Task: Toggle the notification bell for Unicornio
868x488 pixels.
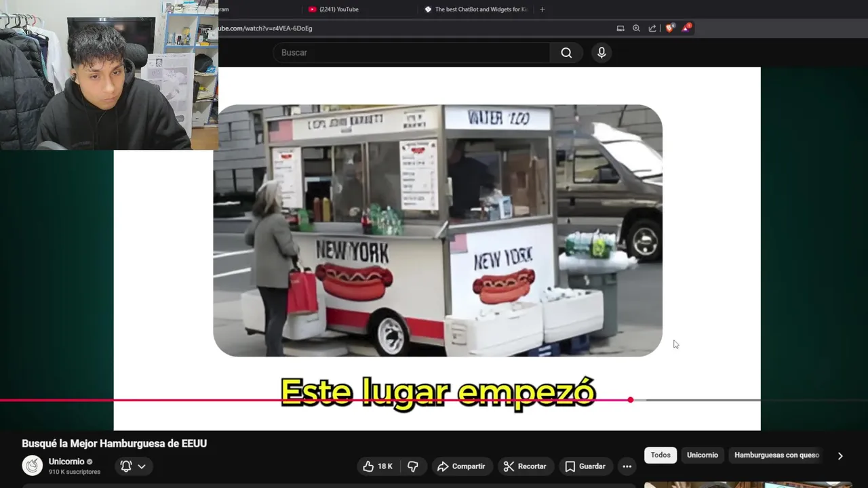Action: (126, 466)
